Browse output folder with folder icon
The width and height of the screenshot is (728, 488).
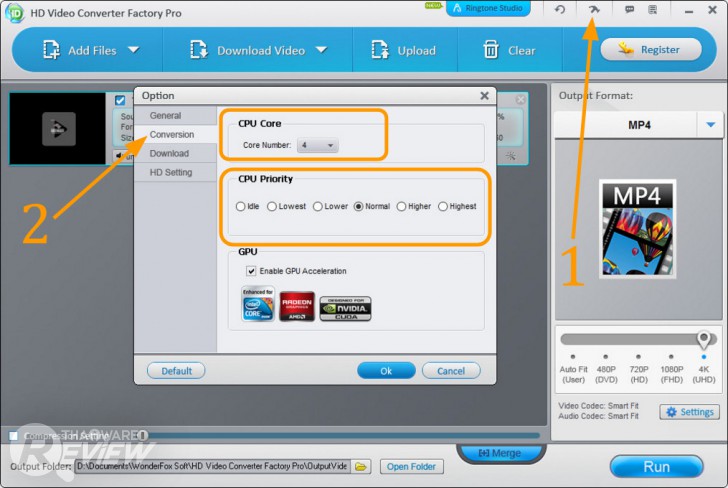coord(361,467)
